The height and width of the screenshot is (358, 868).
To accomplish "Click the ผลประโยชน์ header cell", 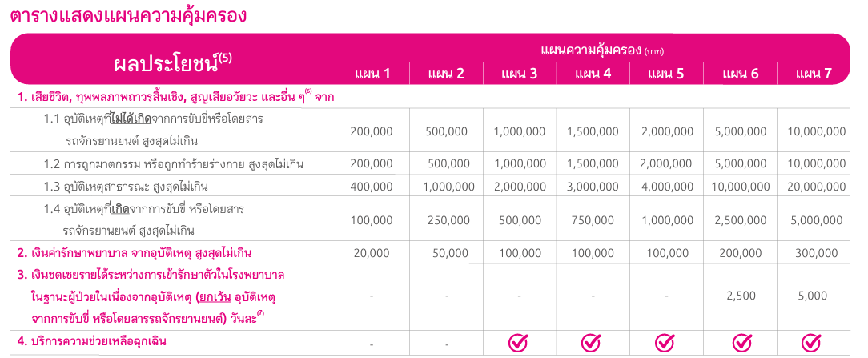I will tap(173, 60).
